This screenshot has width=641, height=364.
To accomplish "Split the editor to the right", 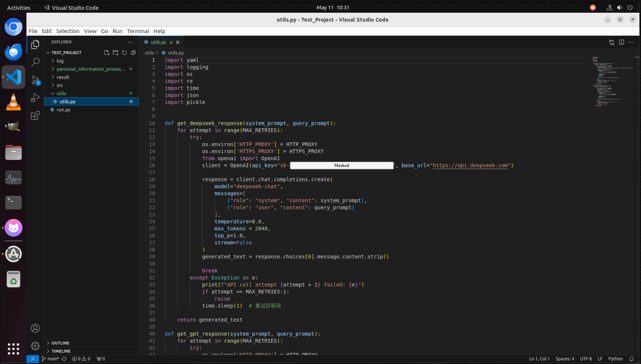I will [621, 42].
